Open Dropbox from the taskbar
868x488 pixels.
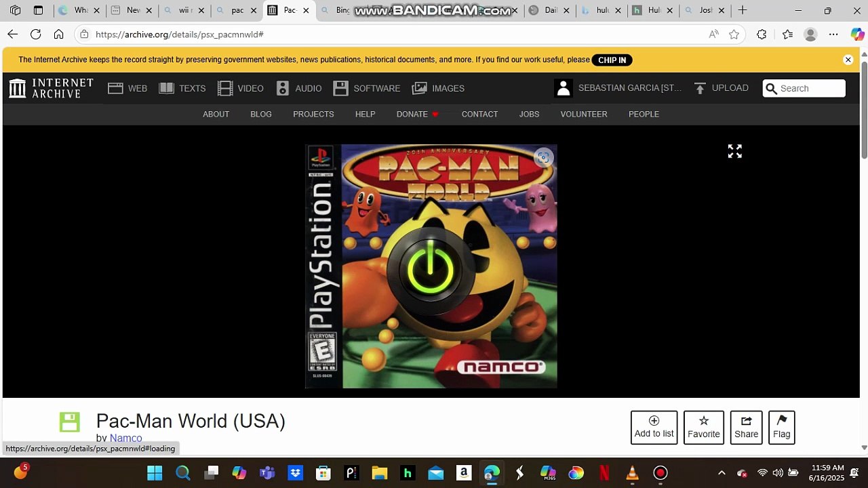pyautogui.click(x=295, y=473)
